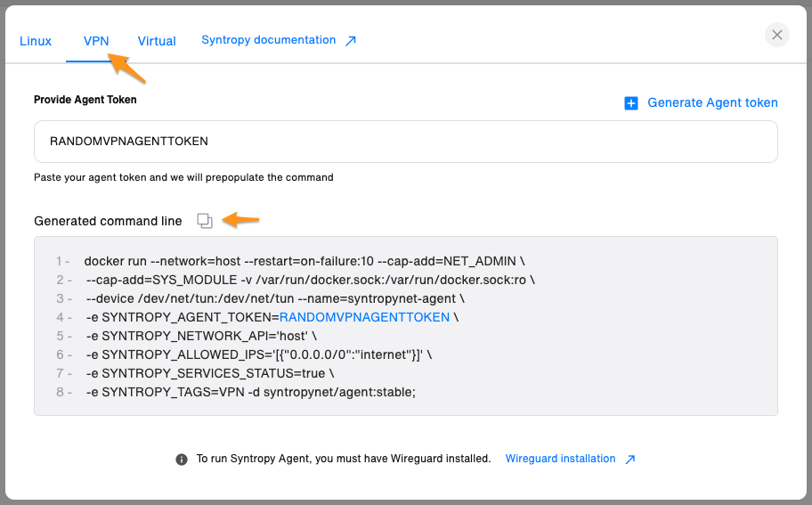Click the plus icon for Generate Agent token
This screenshot has height=505, width=812.
pyautogui.click(x=631, y=103)
